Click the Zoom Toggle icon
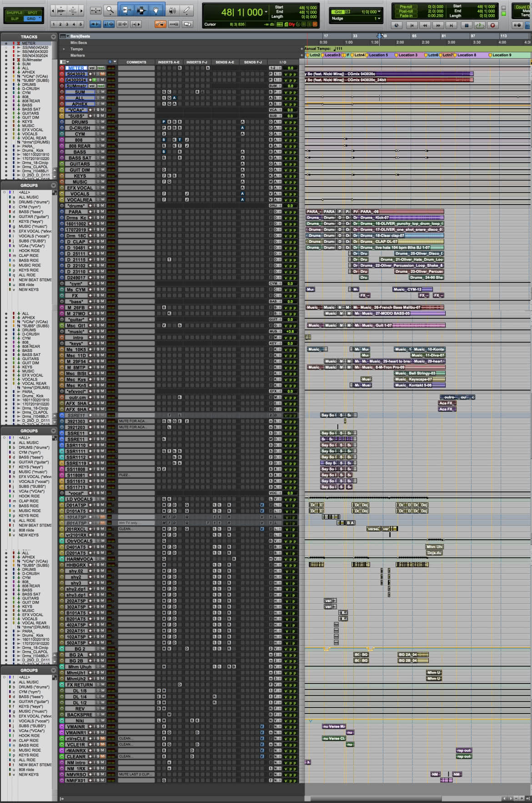The height and width of the screenshot is (803, 532). click(x=95, y=10)
